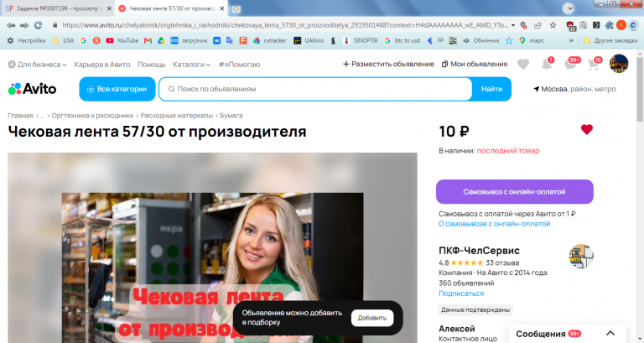This screenshot has width=644, height=343.
Task: Open the ПКФ-ЧелСервис seller logo
Action: click(581, 257)
